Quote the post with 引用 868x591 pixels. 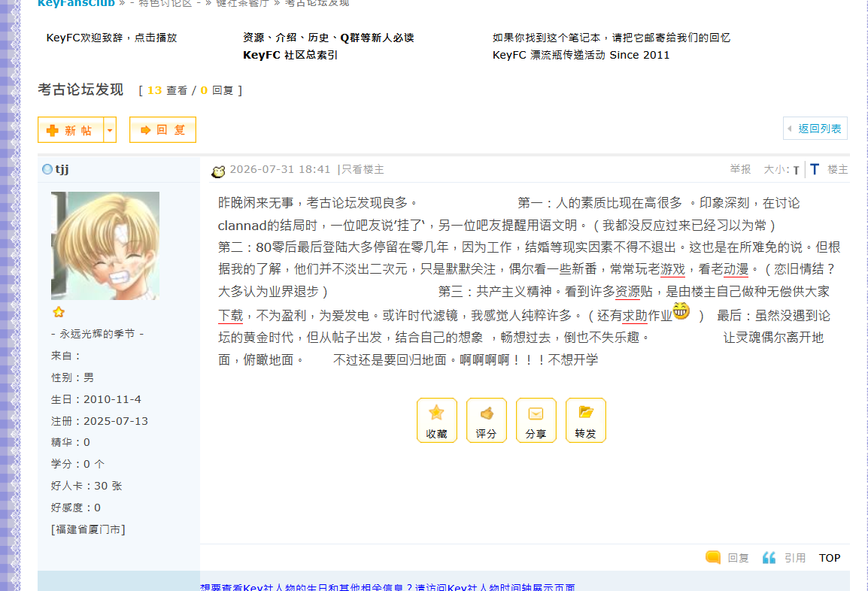point(784,558)
